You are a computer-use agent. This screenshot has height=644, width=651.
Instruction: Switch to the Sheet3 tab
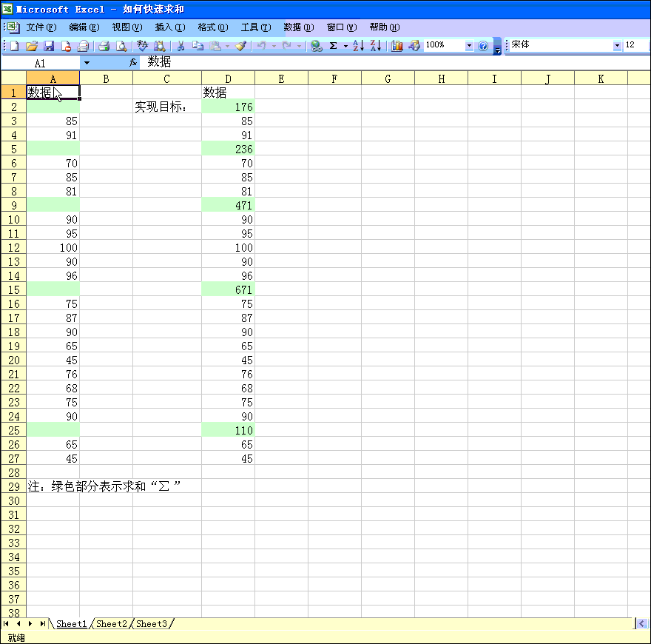pyautogui.click(x=152, y=624)
